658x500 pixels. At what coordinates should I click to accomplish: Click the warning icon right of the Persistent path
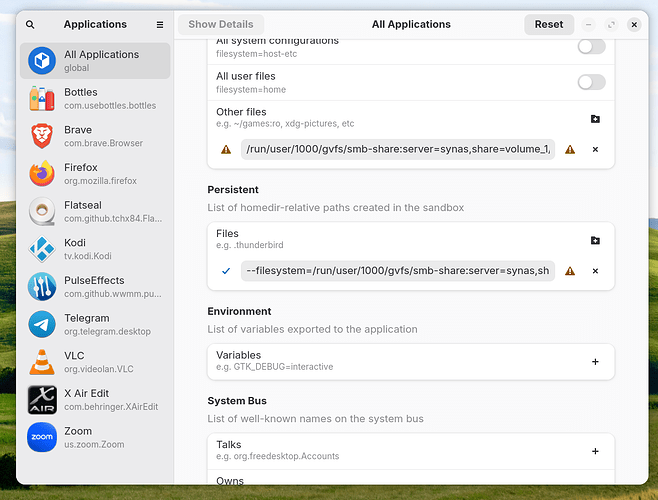[x=570, y=271]
